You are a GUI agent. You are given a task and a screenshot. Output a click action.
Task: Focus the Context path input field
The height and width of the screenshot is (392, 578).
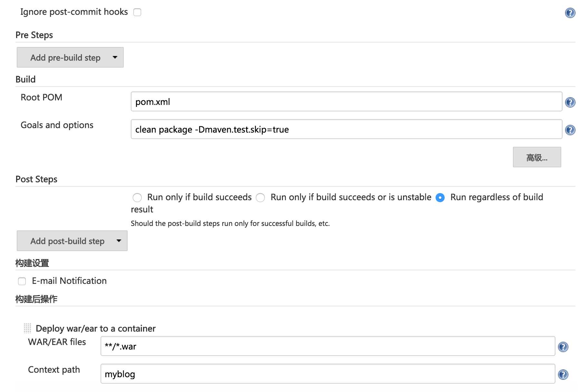point(328,374)
